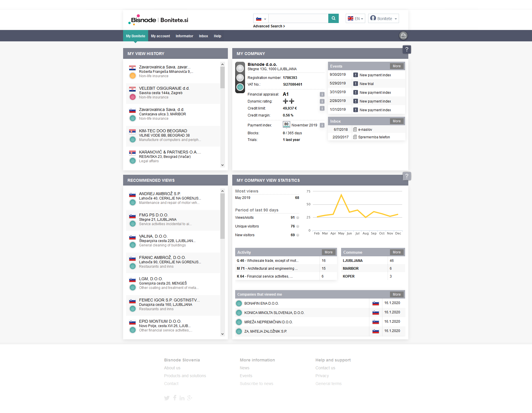Open Google Plus icon in footer
Image resolution: width=532 pixels, height=413 pixels.
coord(189,398)
